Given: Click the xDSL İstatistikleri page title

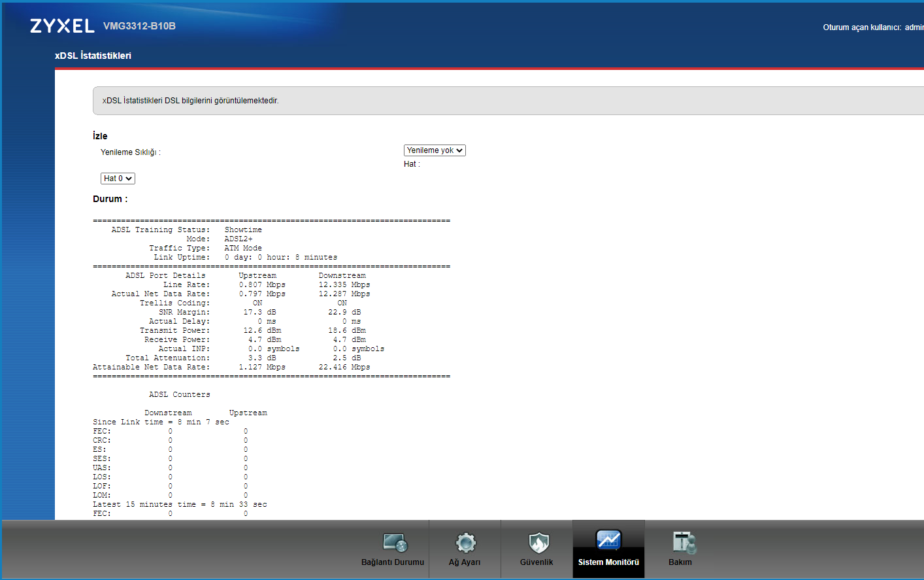Looking at the screenshot, I should point(93,56).
